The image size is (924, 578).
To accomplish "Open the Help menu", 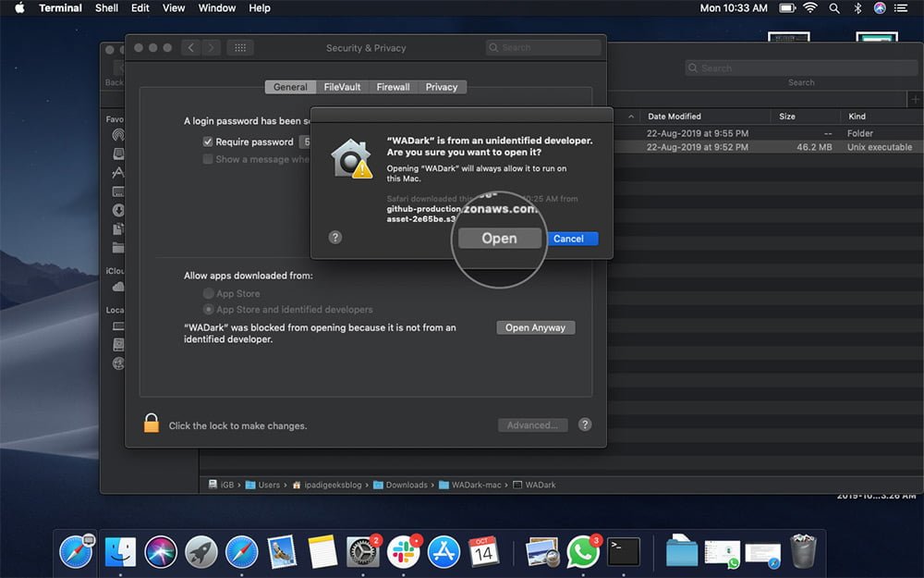I will 260,8.
